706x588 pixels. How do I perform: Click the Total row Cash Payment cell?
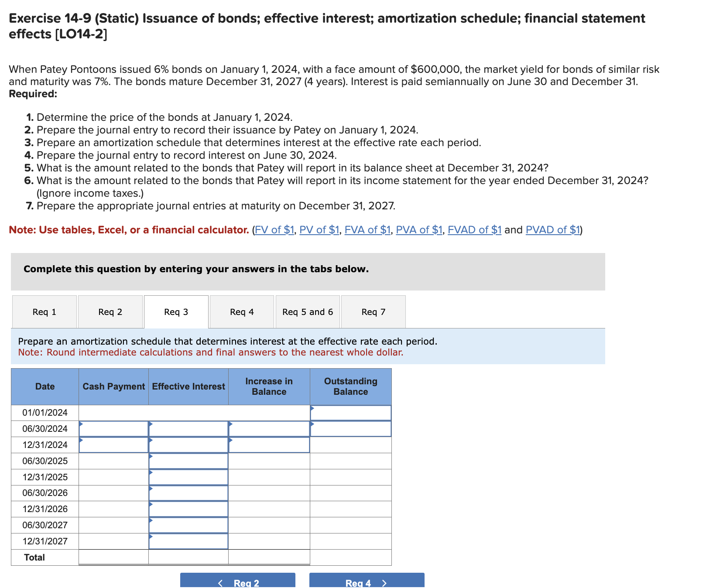(x=113, y=557)
